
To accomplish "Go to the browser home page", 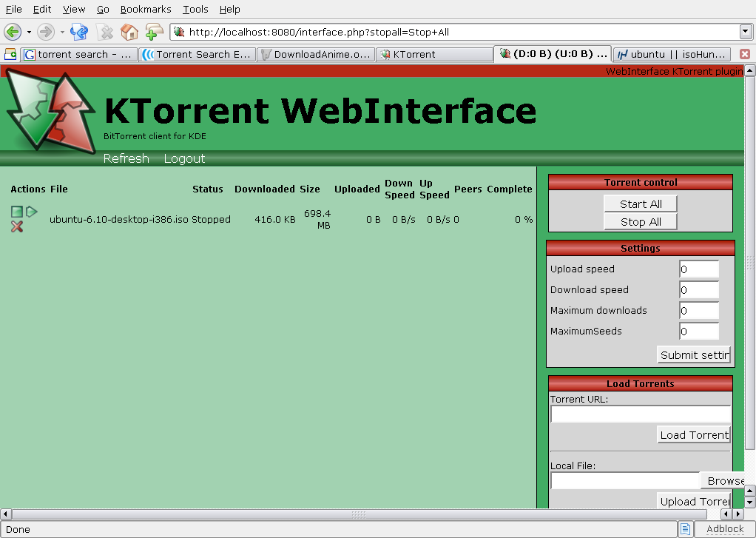I will [x=129, y=33].
